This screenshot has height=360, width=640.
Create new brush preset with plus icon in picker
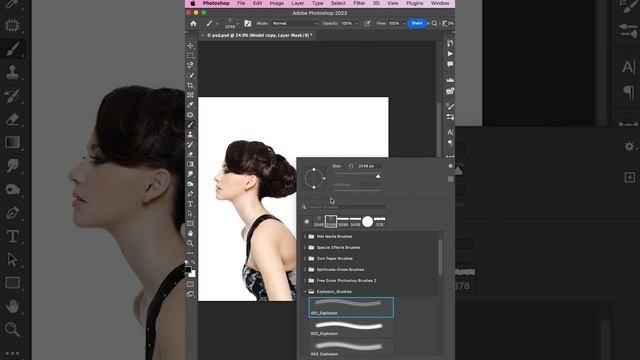450,179
